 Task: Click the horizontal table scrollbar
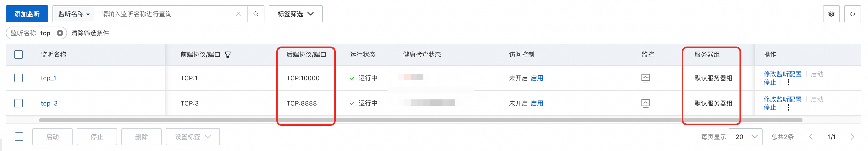pos(420,120)
